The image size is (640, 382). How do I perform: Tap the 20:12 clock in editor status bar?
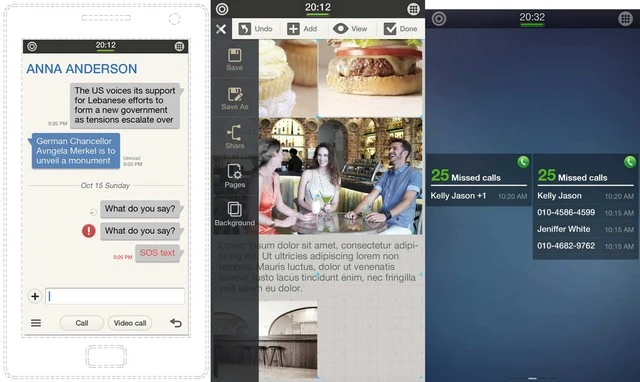(318, 7)
